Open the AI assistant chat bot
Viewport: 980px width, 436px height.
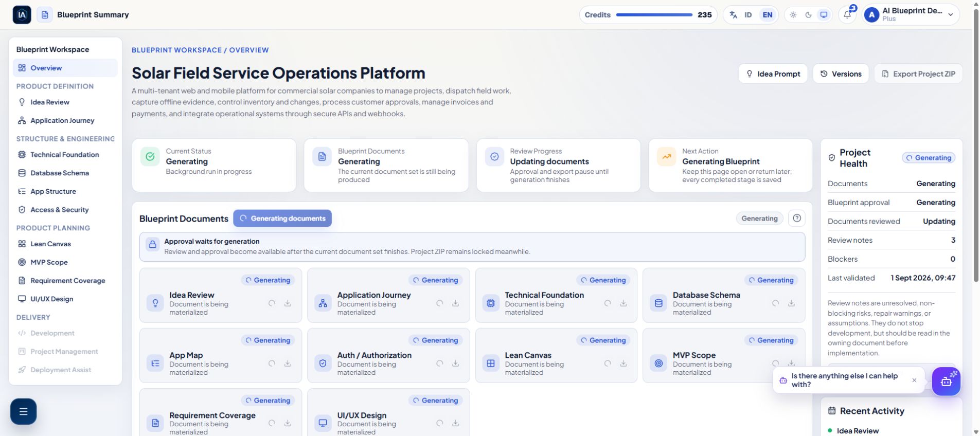[946, 381]
